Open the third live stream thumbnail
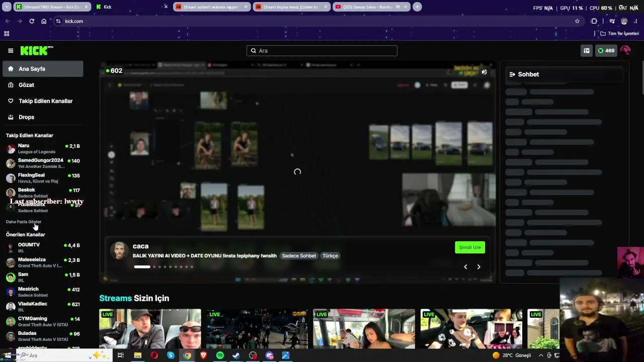 pos(364,329)
